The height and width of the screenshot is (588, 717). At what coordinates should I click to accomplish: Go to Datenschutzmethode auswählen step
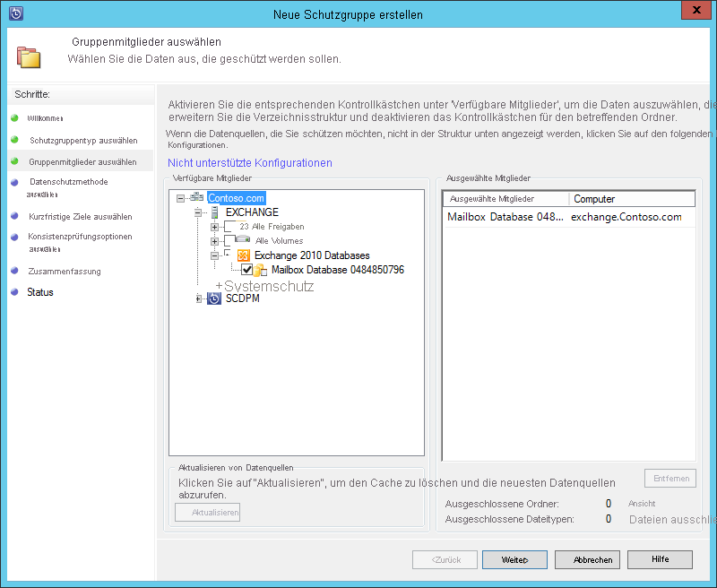pos(68,187)
